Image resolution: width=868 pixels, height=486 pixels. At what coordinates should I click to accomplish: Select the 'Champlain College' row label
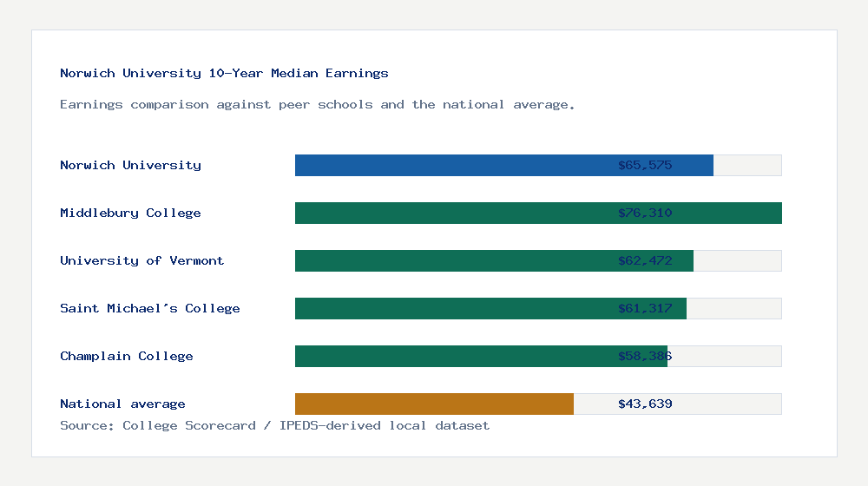(127, 356)
